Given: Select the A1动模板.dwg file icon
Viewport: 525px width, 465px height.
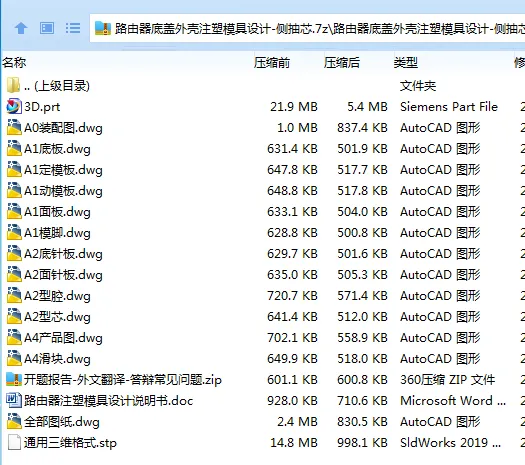Looking at the screenshot, I should [14, 190].
